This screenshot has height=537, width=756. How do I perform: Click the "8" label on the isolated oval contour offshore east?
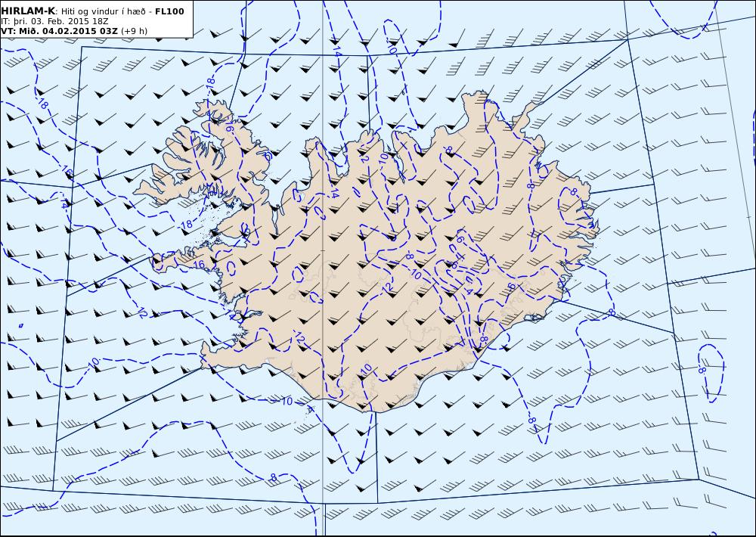coord(702,370)
